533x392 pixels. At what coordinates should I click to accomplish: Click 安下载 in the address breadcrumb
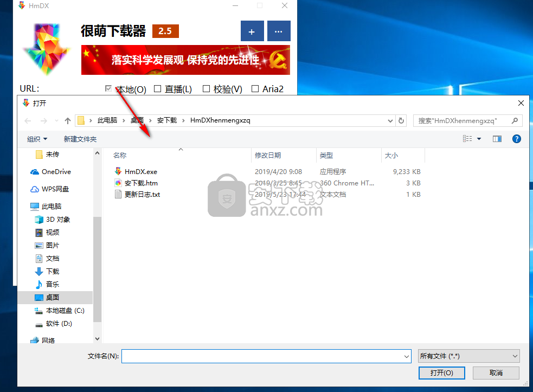tap(167, 120)
